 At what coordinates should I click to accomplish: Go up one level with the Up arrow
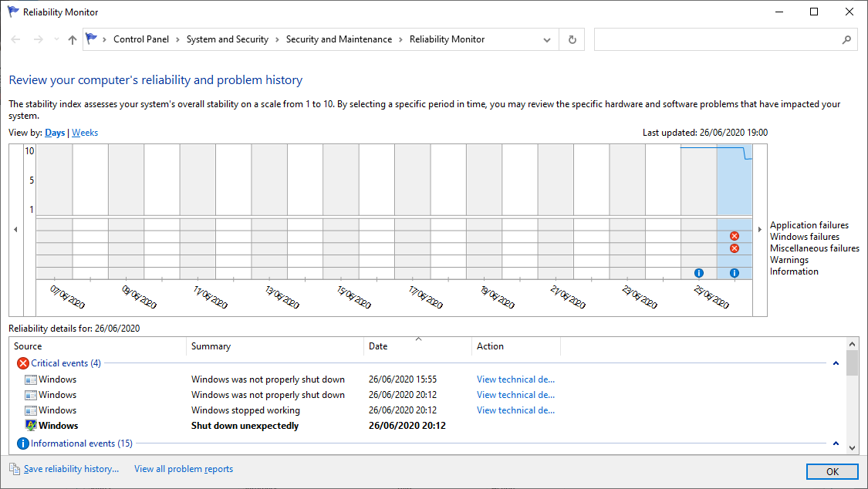point(72,39)
